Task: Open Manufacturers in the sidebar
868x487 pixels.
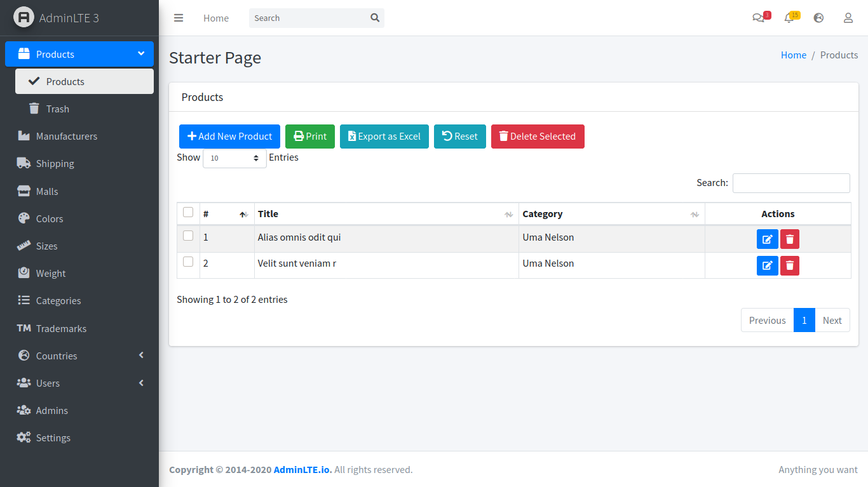Action: coord(67,136)
